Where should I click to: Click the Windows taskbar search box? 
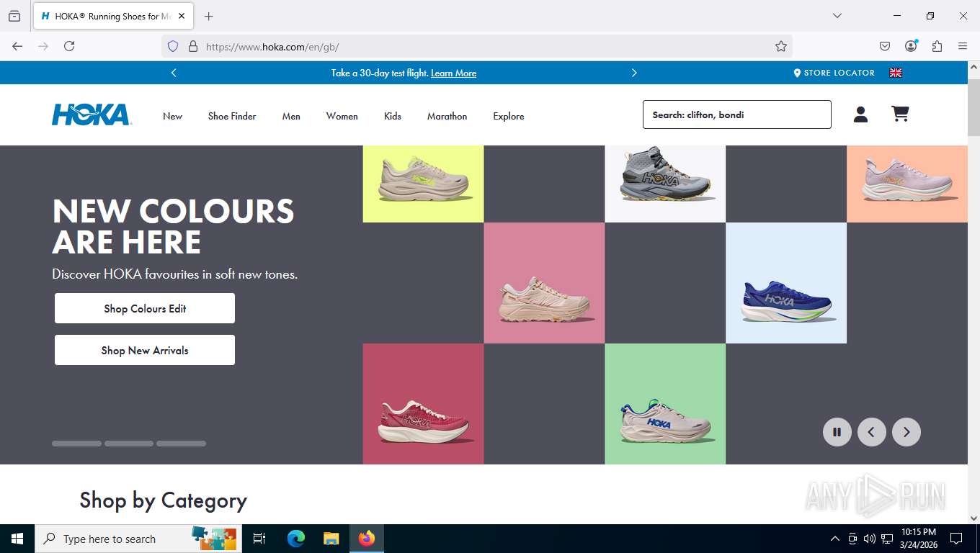click(137, 539)
